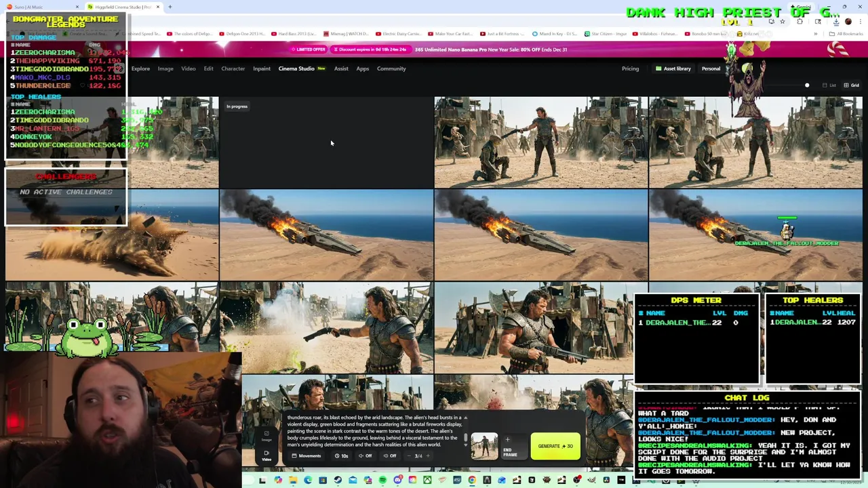
Task: Open the Image nav item
Action: click(165, 68)
